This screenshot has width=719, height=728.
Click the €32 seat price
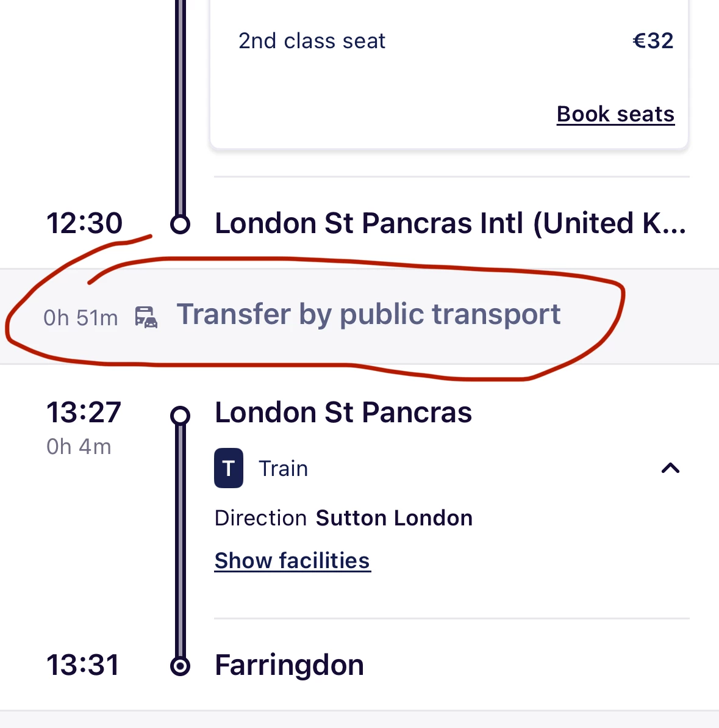click(x=653, y=41)
